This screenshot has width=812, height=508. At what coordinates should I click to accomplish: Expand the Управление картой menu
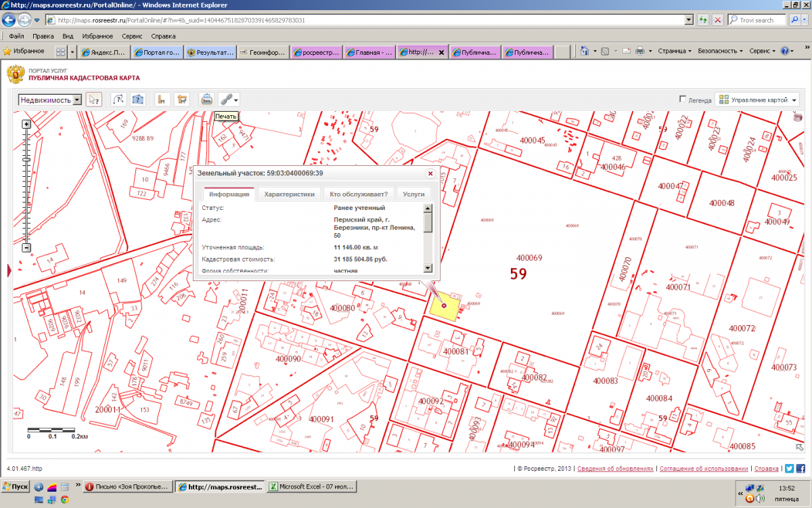click(x=757, y=100)
